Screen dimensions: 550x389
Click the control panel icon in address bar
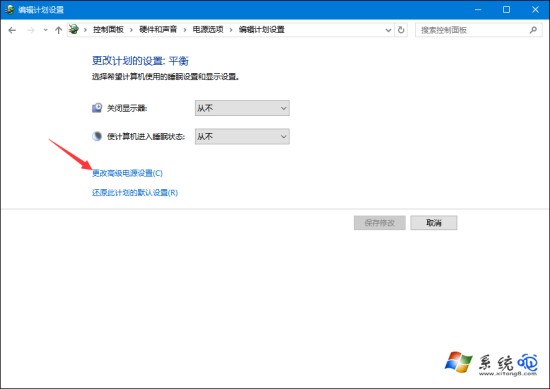(74, 29)
